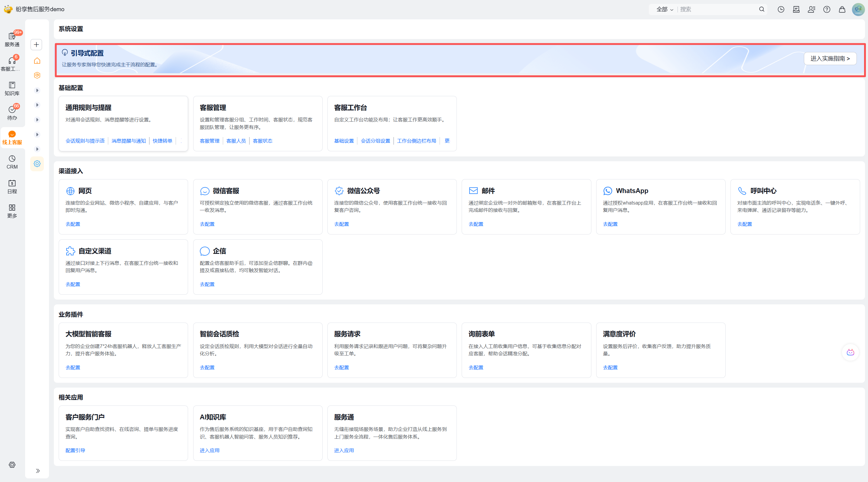
Task: Click the plus add button in sidebar
Action: pyautogui.click(x=36, y=44)
